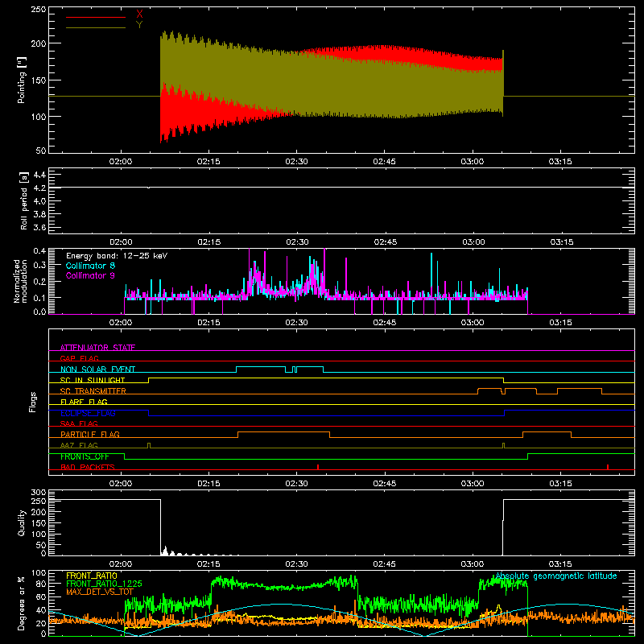Image resolution: width=644 pixels, height=644 pixels.
Task: Click the 4.2 tick on roll period axis
Action: tap(39, 188)
